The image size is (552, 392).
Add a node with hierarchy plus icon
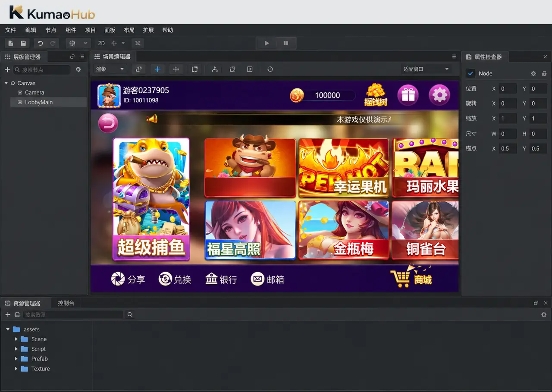[x=7, y=69]
